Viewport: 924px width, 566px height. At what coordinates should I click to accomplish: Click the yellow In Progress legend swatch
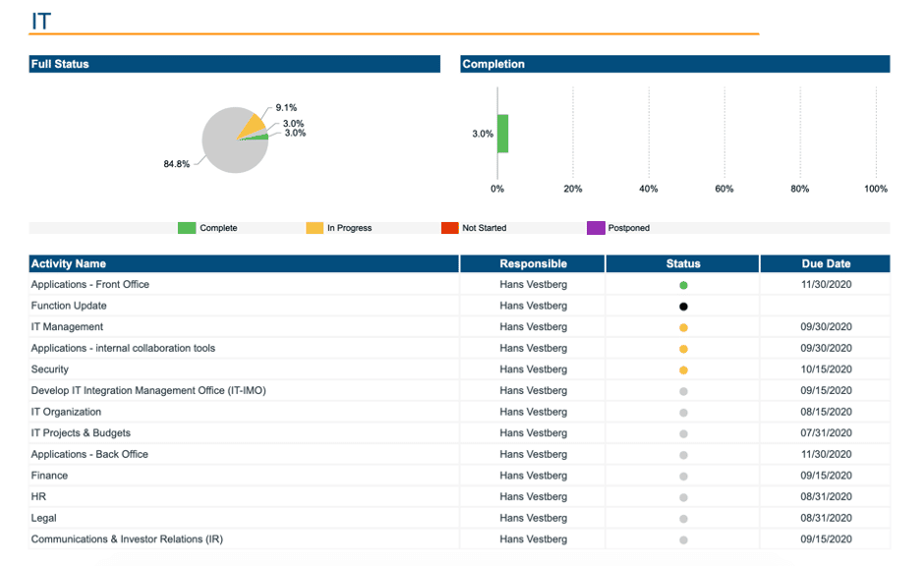pyautogui.click(x=315, y=228)
